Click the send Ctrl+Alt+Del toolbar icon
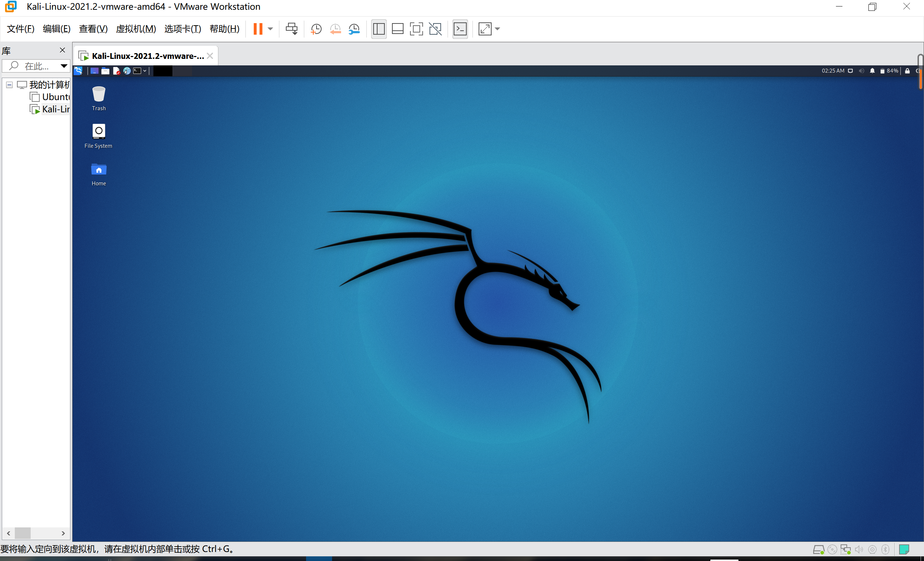 (291, 29)
